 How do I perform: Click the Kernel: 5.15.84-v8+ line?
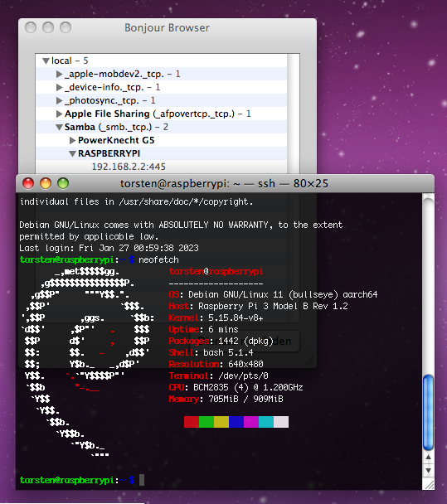(x=216, y=317)
